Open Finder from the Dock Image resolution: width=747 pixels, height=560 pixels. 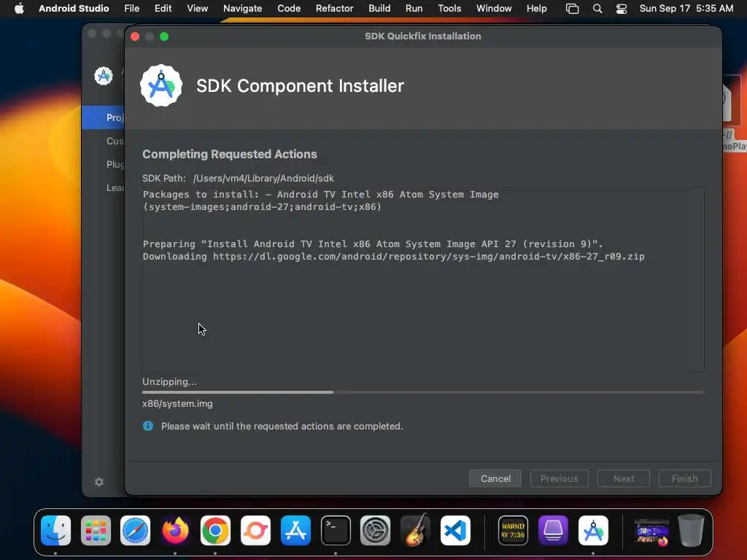55,531
